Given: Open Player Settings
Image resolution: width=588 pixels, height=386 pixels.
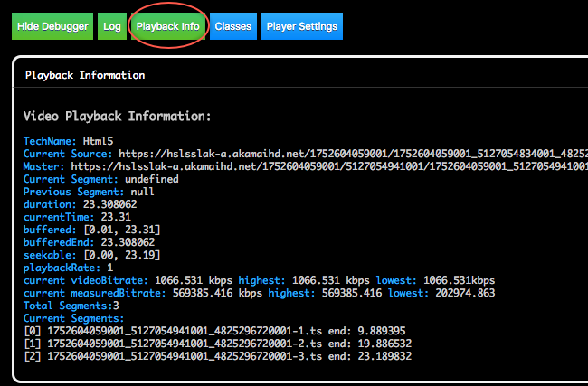Looking at the screenshot, I should pyautogui.click(x=302, y=26).
